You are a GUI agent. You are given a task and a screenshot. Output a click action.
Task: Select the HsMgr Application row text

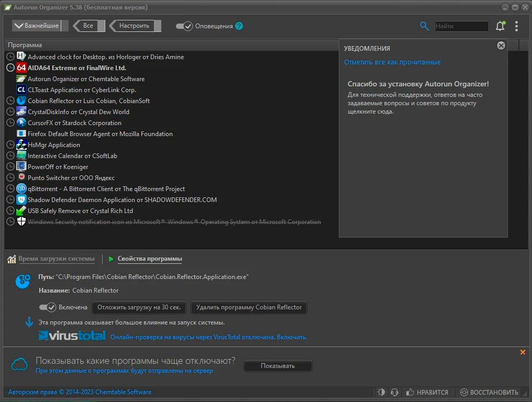pyautogui.click(x=53, y=145)
